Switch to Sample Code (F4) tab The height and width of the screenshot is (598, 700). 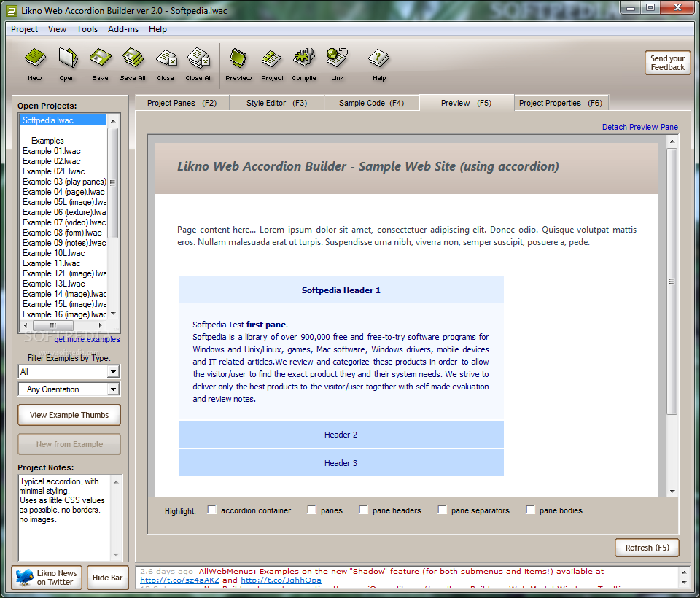pyautogui.click(x=371, y=103)
